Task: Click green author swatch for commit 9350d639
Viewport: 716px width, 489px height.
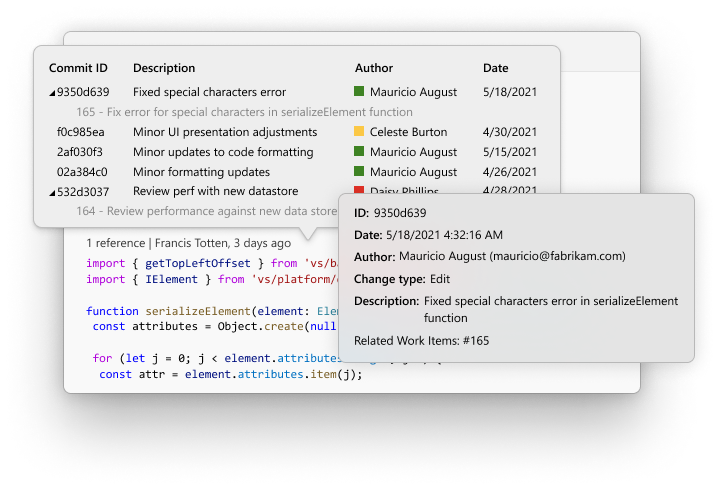Action: [x=359, y=92]
